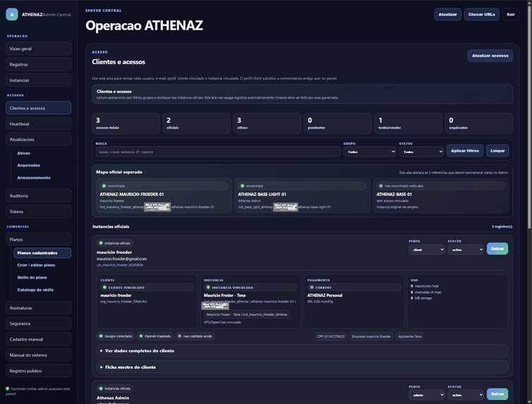Click Assistente: Tena chip

(x=409, y=336)
